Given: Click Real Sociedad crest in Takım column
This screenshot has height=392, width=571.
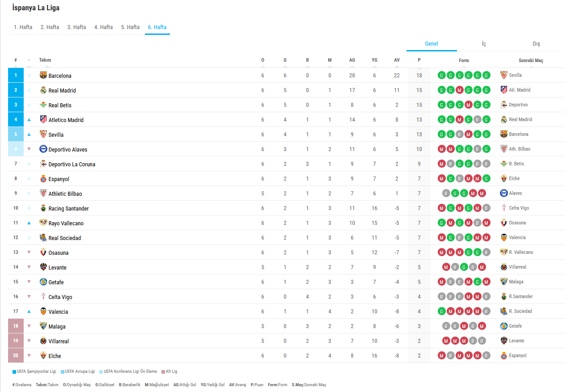Looking at the screenshot, I should tap(43, 237).
